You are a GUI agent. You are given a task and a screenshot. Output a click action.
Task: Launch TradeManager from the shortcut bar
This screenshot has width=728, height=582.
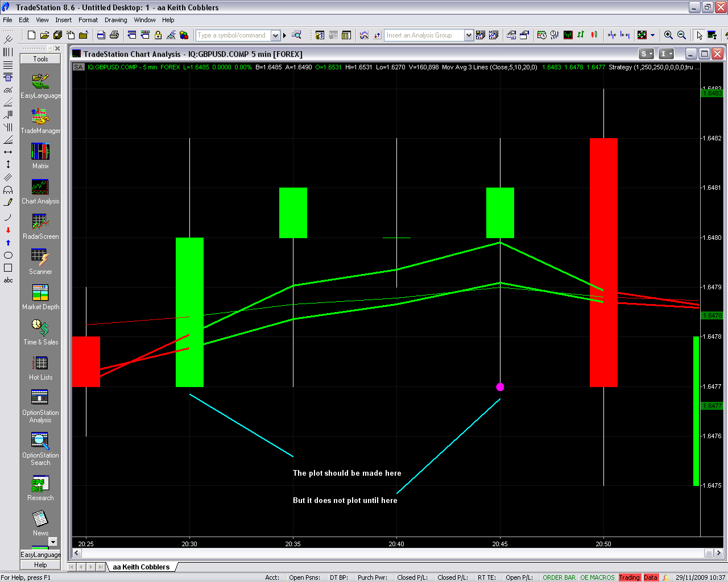(x=40, y=121)
